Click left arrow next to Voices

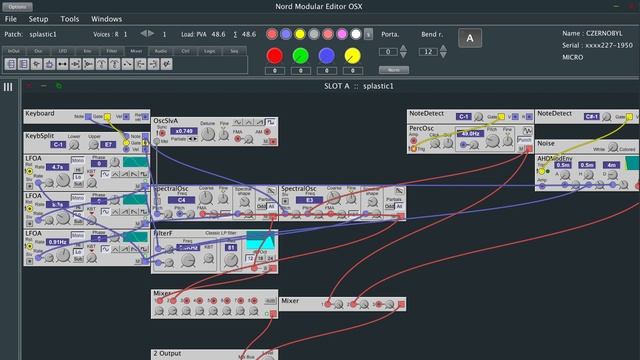click(x=143, y=33)
